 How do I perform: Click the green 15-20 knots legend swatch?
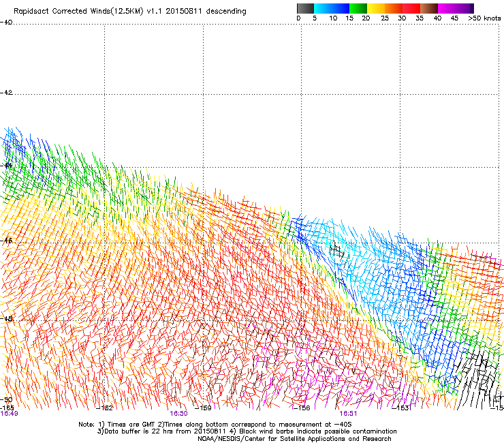pos(358,8)
